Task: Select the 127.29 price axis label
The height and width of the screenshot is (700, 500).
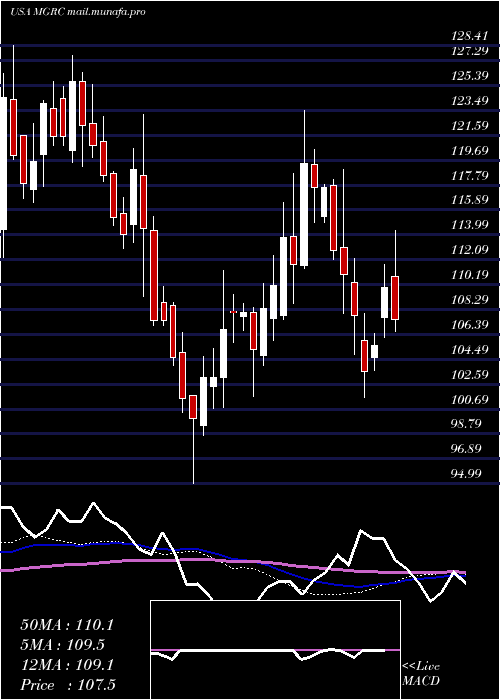Action: point(468,51)
